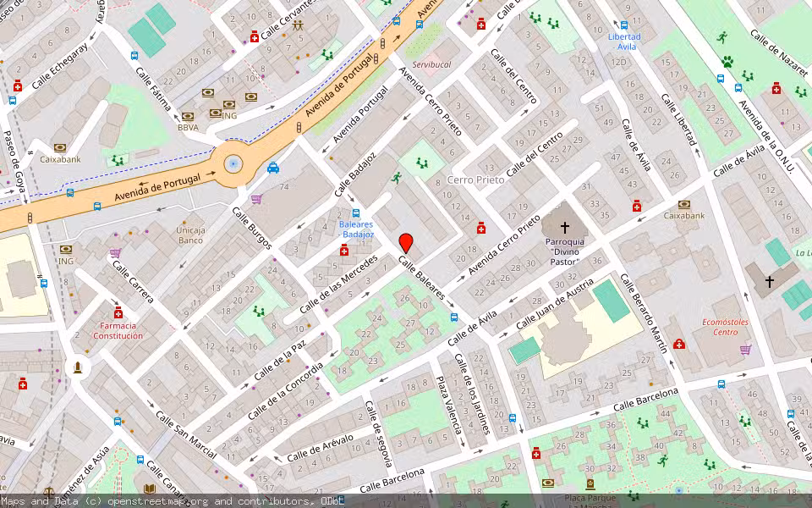Click the shopping cart icon at Ecomóstoles Centro
812x508 pixels.
[745, 350]
